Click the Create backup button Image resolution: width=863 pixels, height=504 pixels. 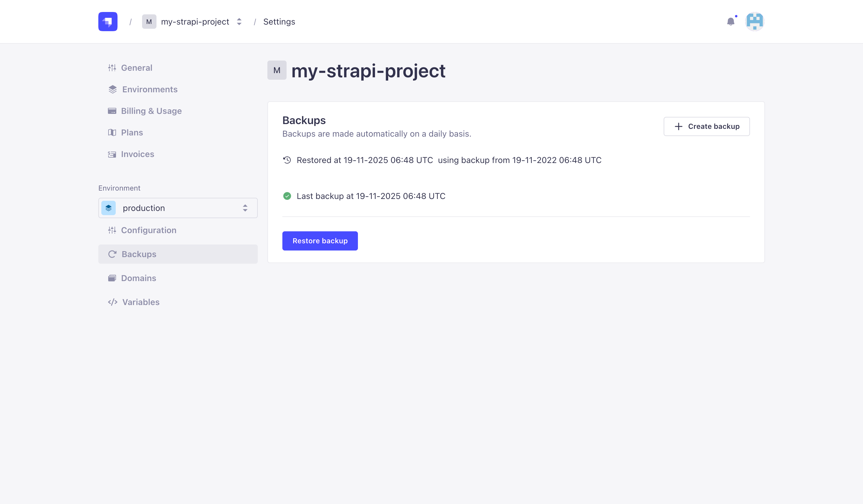point(707,126)
